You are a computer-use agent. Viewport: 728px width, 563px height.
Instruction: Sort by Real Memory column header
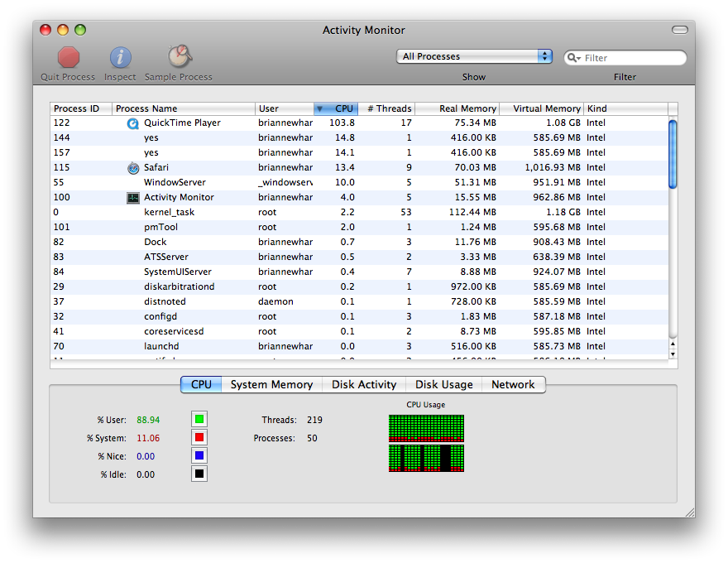point(457,108)
